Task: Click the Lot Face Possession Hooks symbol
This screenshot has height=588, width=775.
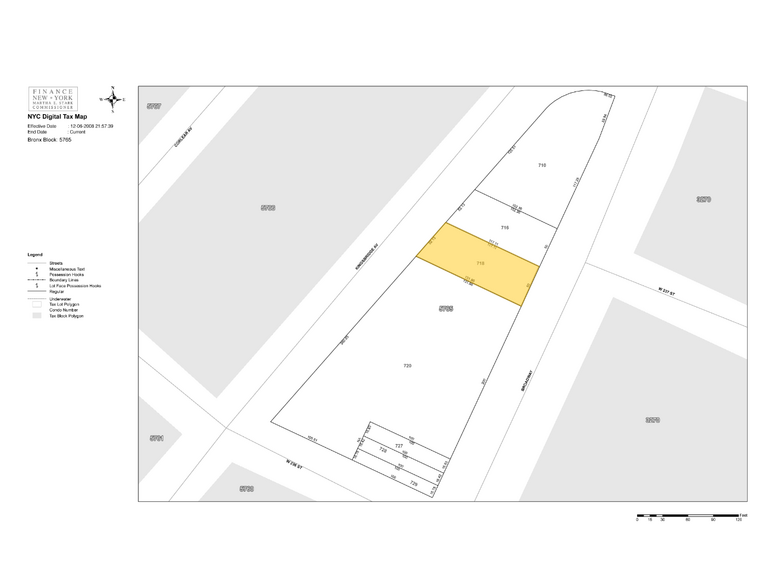Action: pyautogui.click(x=35, y=286)
